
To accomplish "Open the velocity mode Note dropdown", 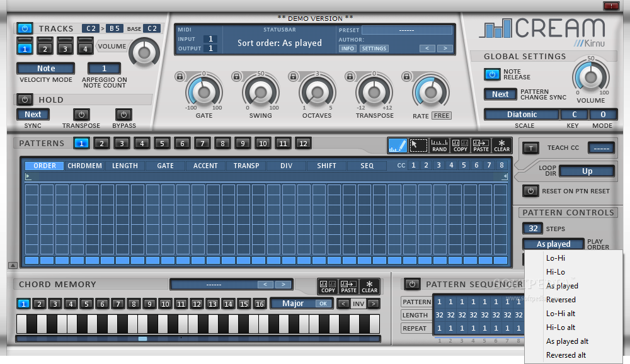I will click(x=46, y=69).
